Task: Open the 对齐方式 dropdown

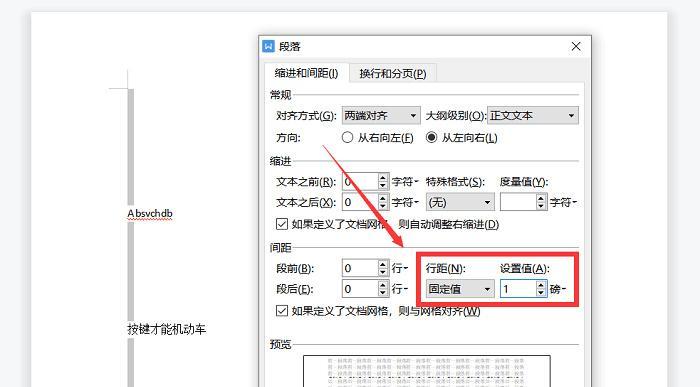Action: [x=381, y=116]
